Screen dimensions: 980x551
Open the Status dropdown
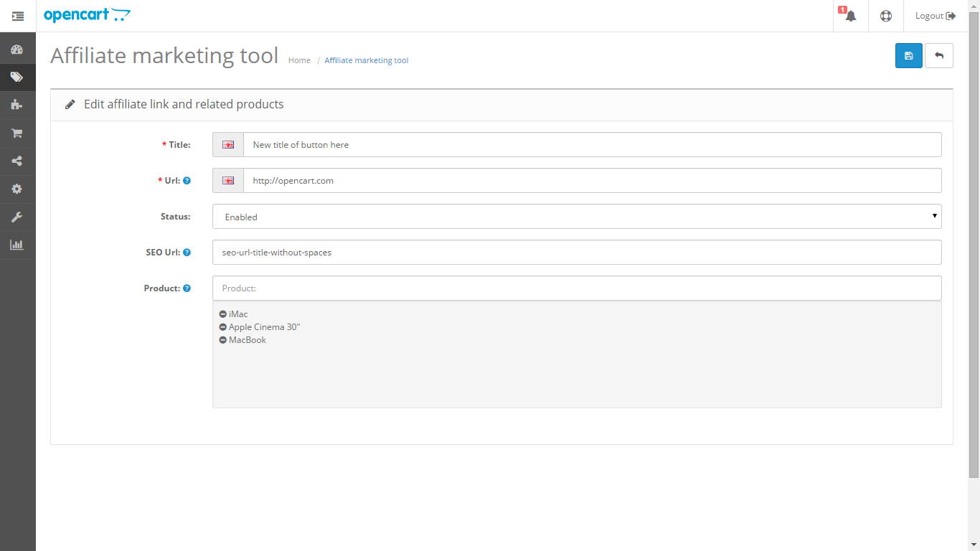(x=577, y=217)
